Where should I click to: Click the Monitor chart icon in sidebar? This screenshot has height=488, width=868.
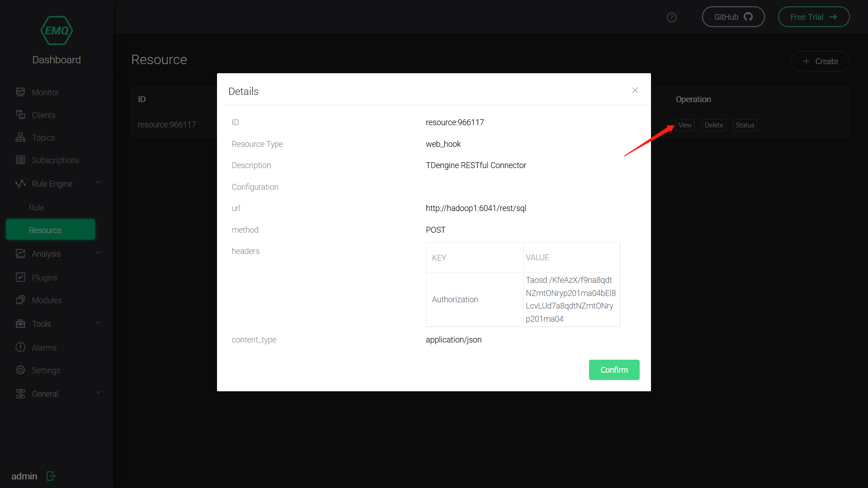click(20, 92)
